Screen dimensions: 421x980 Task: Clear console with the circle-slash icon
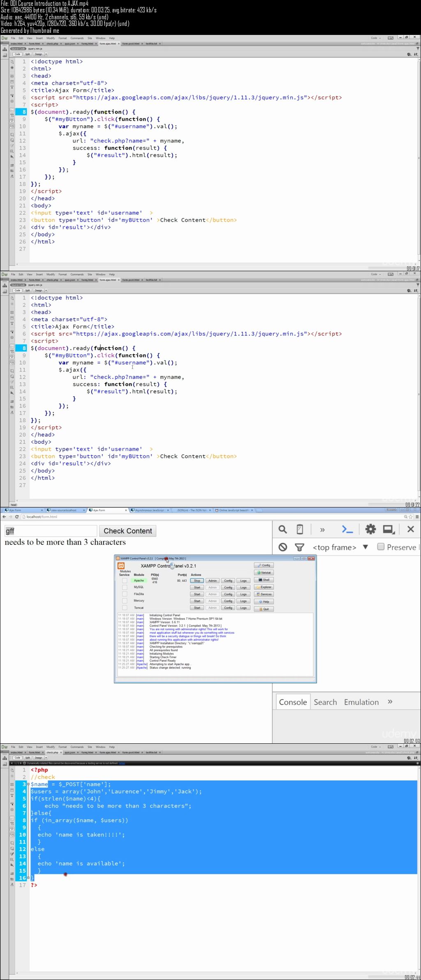click(x=282, y=547)
